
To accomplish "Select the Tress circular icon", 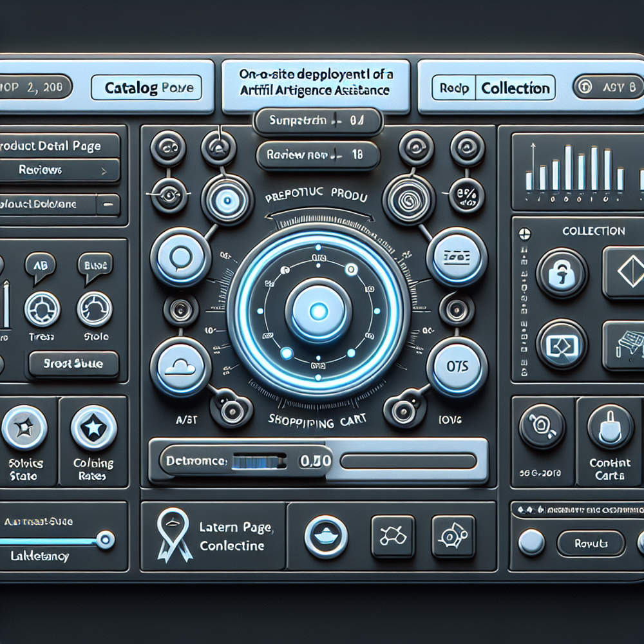I will (42, 309).
